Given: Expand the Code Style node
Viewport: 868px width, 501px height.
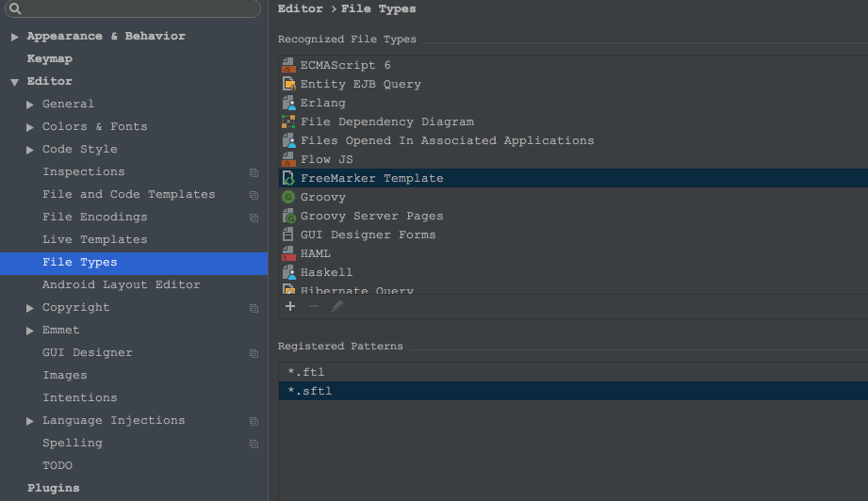Looking at the screenshot, I should click(x=30, y=150).
